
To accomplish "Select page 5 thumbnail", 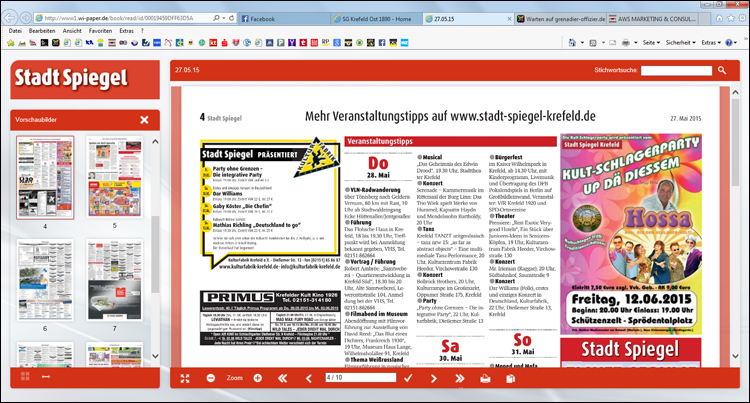I will [114, 177].
